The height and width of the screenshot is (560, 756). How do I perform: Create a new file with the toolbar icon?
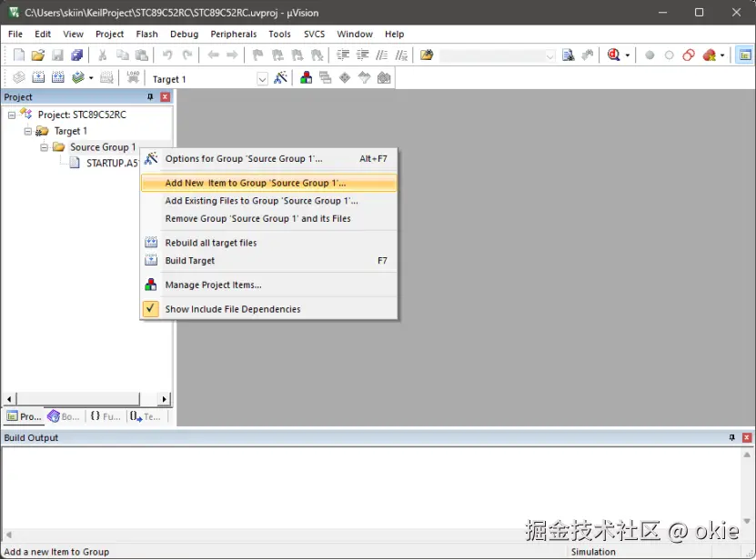[x=19, y=55]
